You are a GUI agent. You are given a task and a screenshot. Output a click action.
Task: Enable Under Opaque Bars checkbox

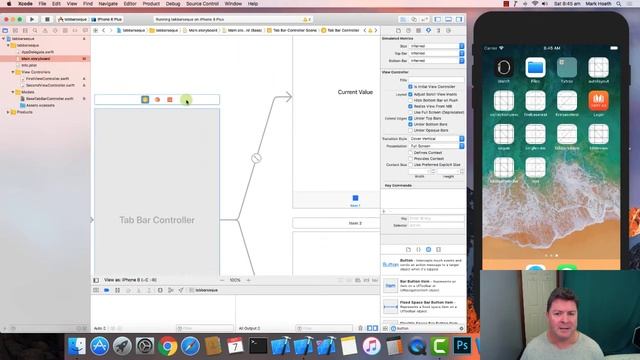coord(410,130)
